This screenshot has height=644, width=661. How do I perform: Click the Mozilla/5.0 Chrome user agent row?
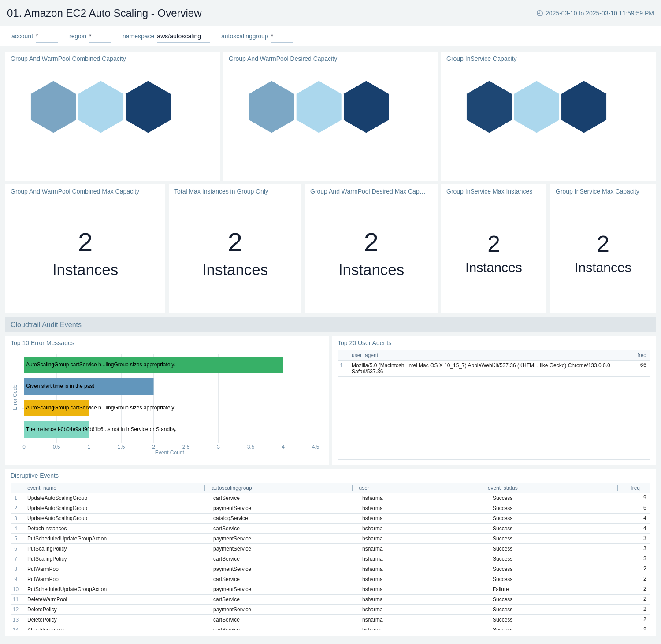click(480, 368)
